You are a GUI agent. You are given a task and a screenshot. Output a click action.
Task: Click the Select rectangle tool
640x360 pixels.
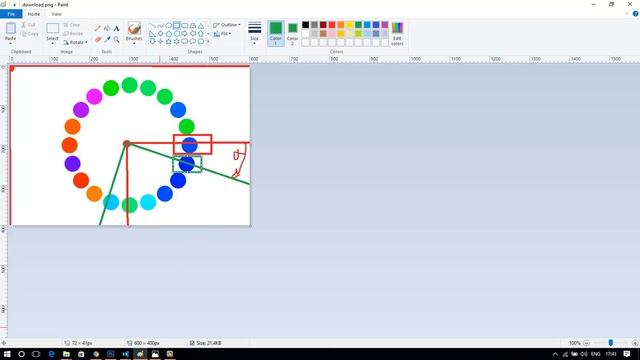(52, 28)
